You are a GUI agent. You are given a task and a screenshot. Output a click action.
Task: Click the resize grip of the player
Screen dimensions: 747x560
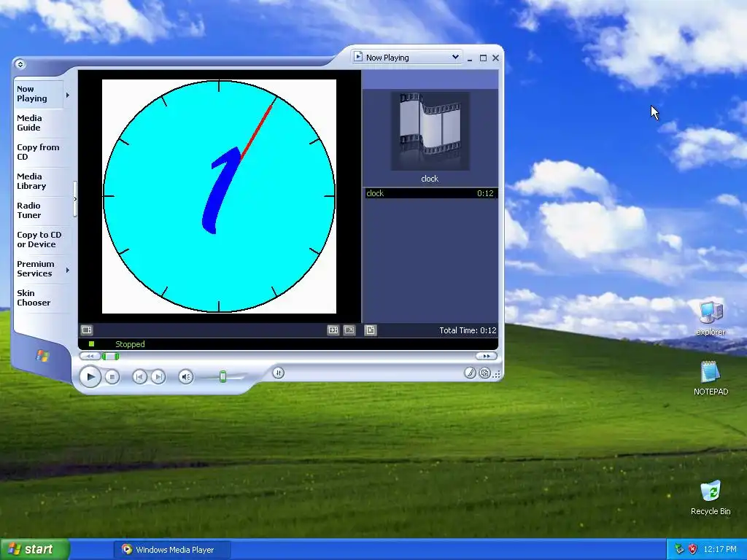[497, 374]
